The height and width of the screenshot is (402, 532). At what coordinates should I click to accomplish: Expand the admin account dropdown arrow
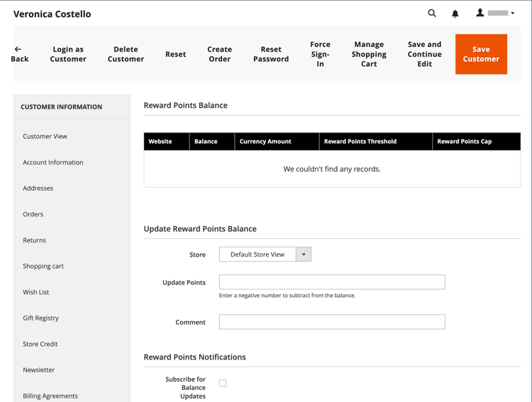[x=512, y=13]
